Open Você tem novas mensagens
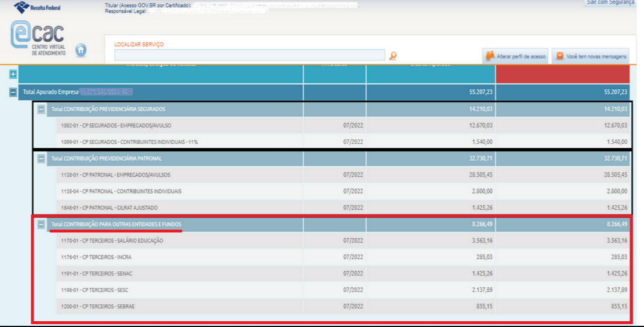 (590, 56)
